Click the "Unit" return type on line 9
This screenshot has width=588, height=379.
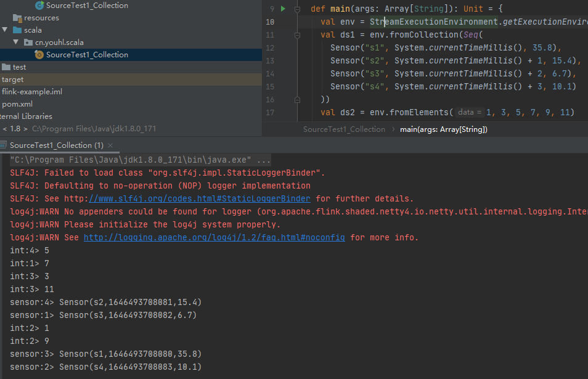473,9
